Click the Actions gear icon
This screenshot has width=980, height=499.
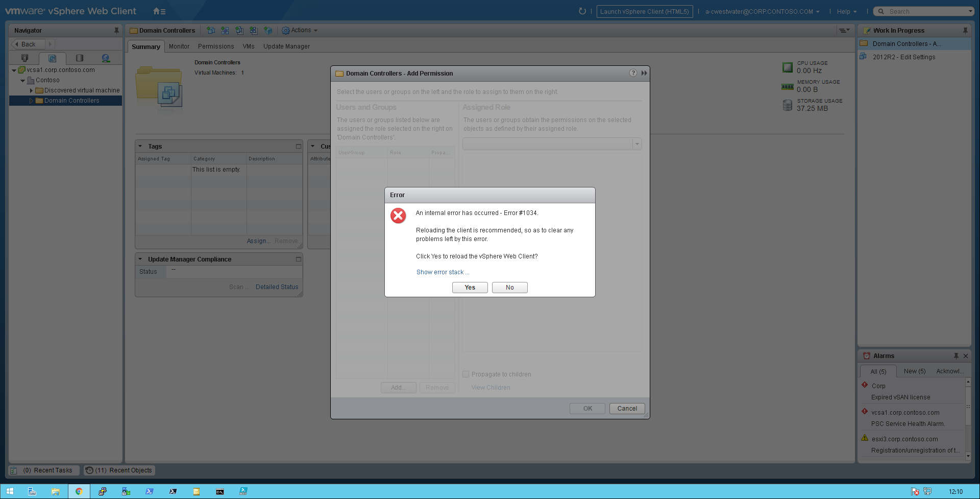tap(286, 31)
